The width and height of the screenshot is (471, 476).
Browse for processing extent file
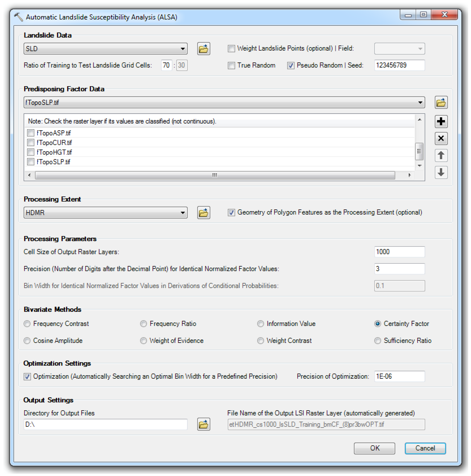coord(203,213)
